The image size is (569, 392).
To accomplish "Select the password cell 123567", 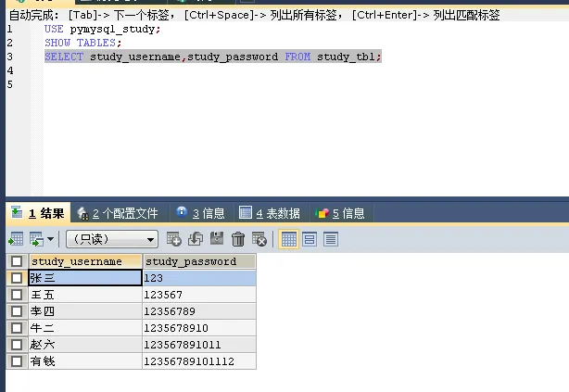I will tap(199, 295).
